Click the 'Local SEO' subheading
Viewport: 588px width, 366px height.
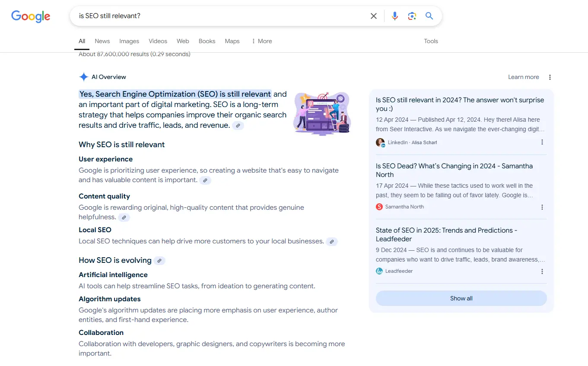tap(95, 230)
